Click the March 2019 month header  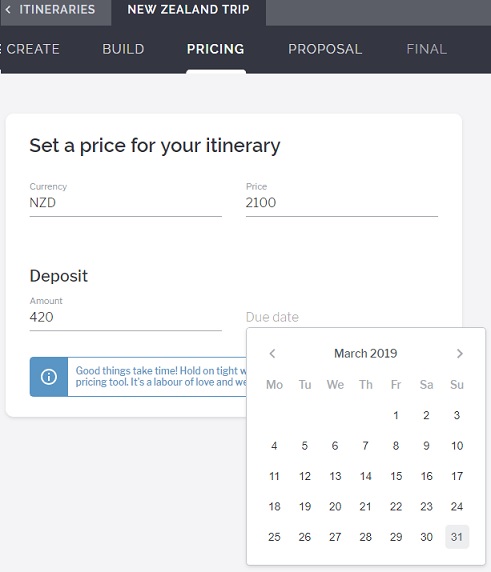tap(366, 353)
